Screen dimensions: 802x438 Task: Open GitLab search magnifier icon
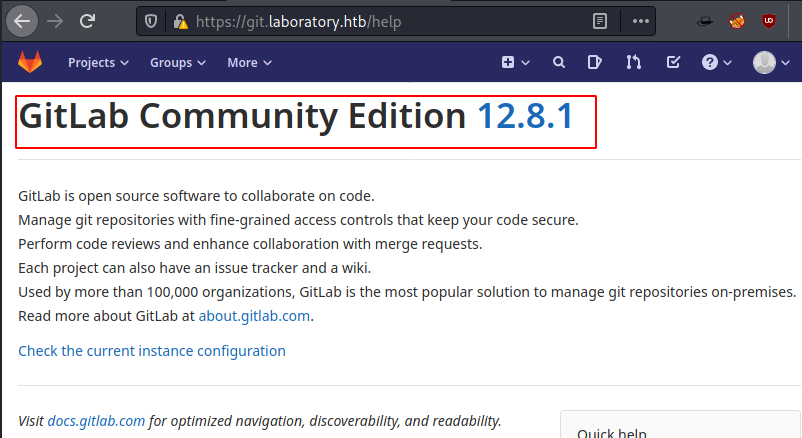click(x=559, y=62)
